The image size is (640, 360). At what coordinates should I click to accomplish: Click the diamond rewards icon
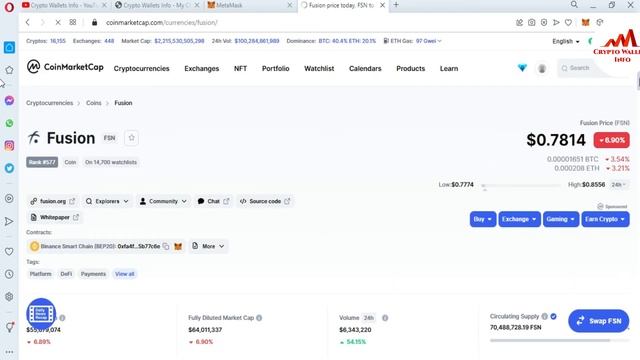click(522, 68)
